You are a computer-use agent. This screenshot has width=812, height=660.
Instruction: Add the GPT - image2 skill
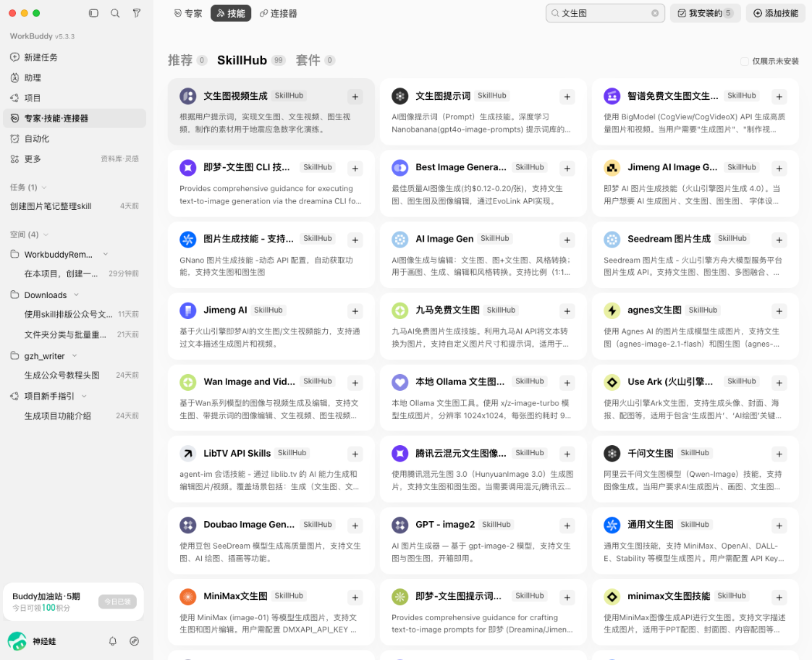pos(567,525)
